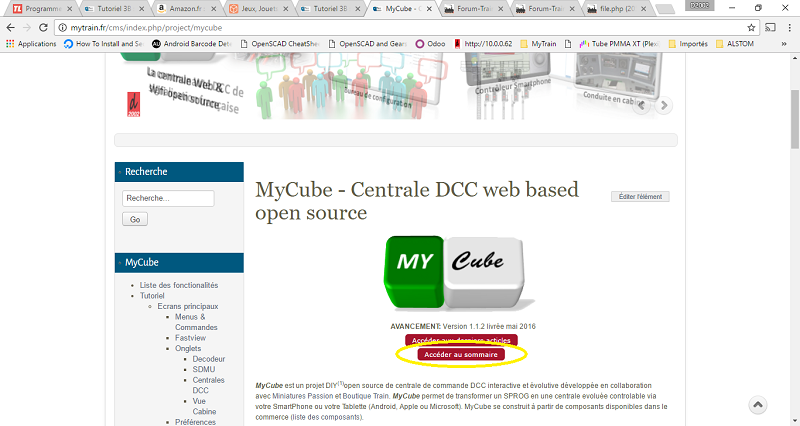Click the page vertical scrollbar

pos(794,118)
